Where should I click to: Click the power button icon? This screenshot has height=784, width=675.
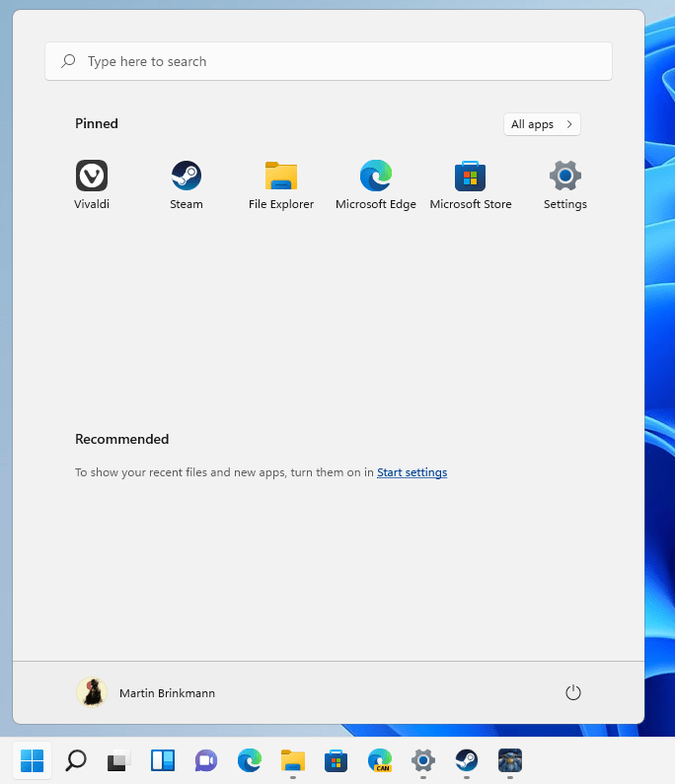click(x=573, y=692)
